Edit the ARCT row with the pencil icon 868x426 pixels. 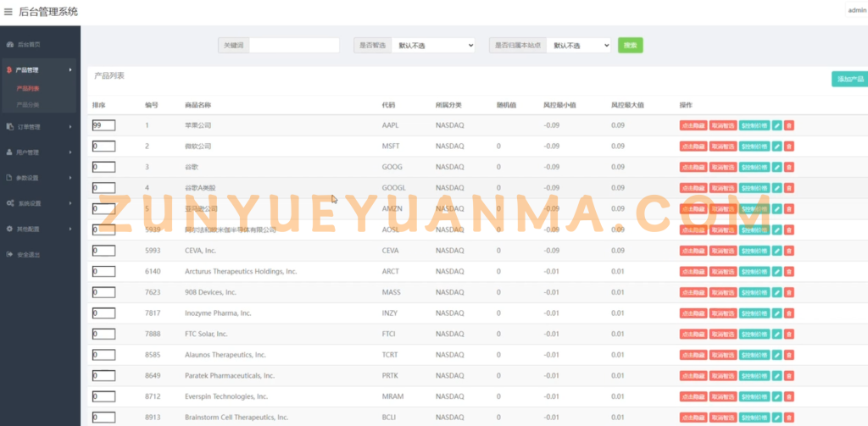coord(777,272)
